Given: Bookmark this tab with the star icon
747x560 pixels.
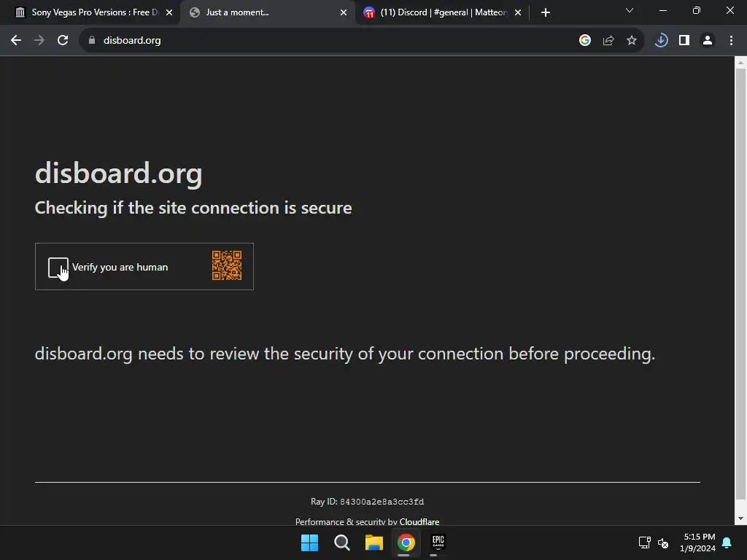Looking at the screenshot, I should click(x=632, y=41).
